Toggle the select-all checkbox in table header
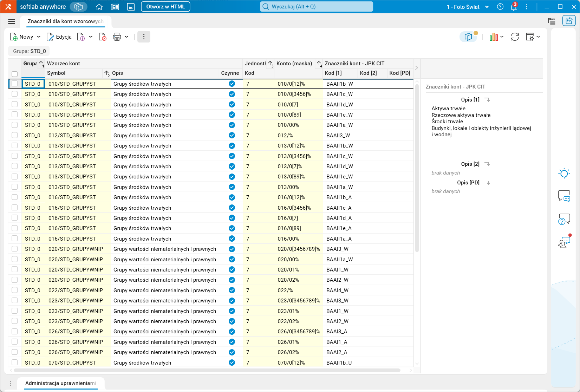 tap(14, 74)
